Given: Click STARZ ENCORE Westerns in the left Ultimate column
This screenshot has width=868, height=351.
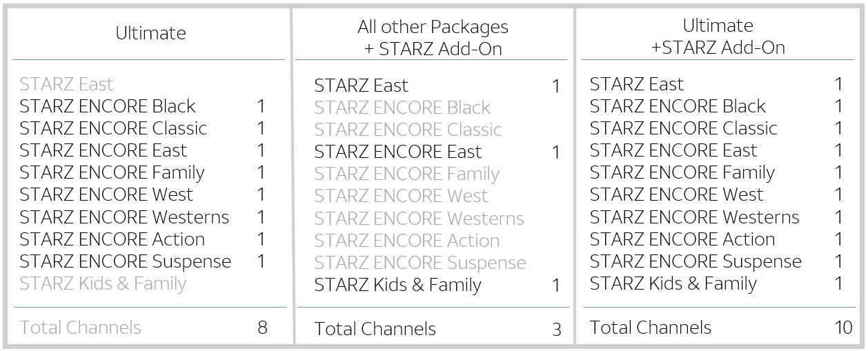Looking at the screenshot, I should coord(124,217).
